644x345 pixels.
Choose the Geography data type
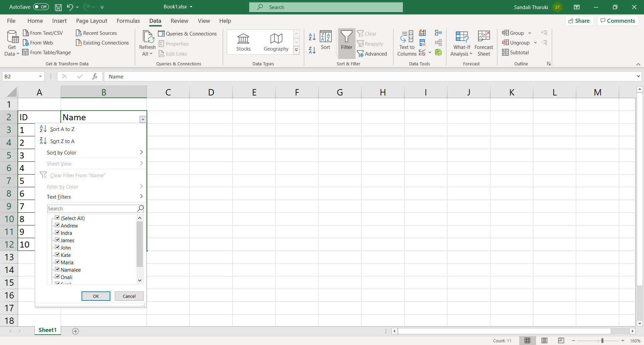coord(276,42)
